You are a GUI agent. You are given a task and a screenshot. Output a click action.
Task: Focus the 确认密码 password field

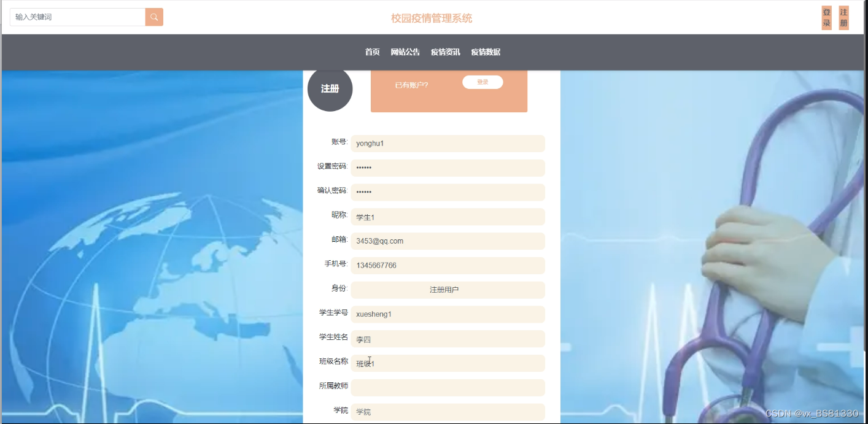tap(448, 192)
